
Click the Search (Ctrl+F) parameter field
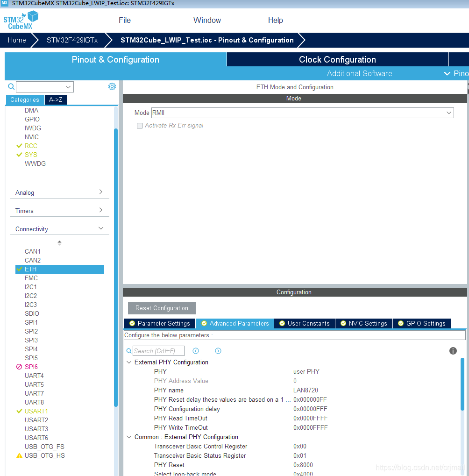point(158,351)
